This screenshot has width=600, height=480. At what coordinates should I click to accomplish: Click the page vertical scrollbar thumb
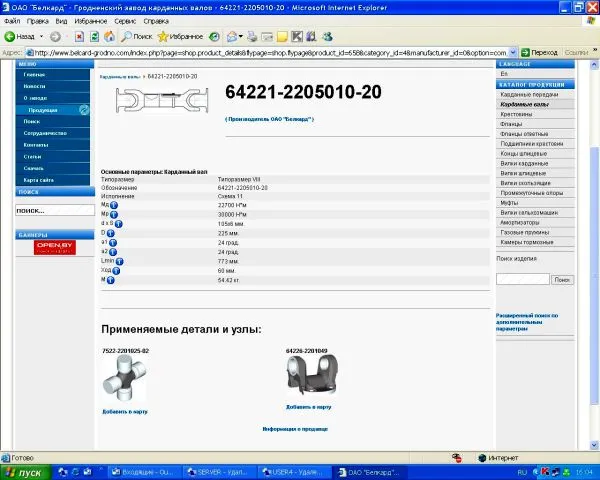click(594, 276)
